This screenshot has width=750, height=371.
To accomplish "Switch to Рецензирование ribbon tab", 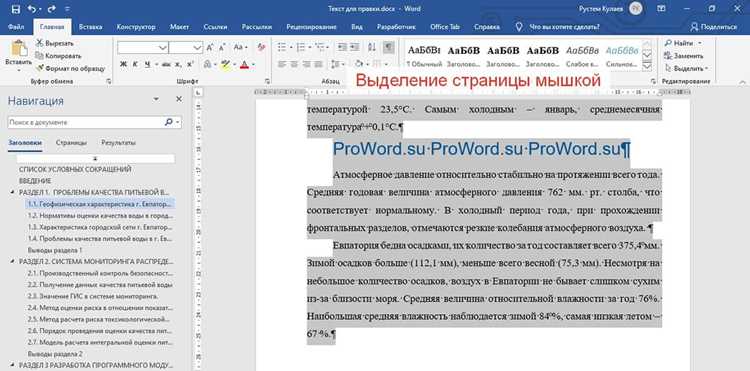I will tap(310, 27).
